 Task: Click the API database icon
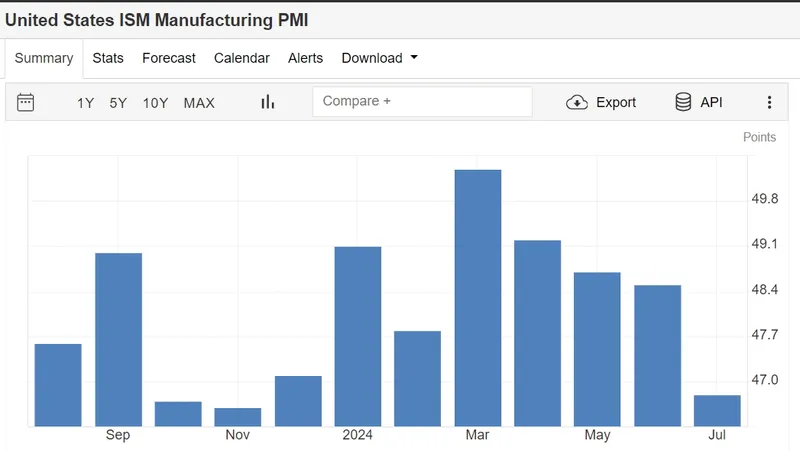pyautogui.click(x=684, y=102)
